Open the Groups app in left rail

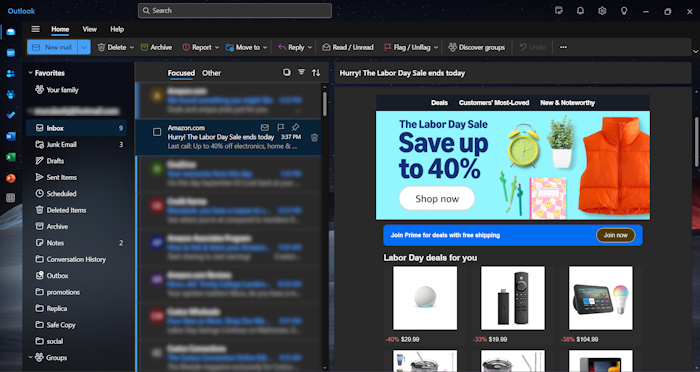point(11,94)
